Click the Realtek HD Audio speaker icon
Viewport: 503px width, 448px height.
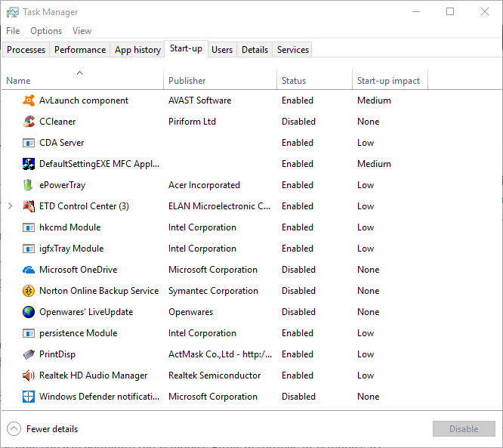pos(29,375)
